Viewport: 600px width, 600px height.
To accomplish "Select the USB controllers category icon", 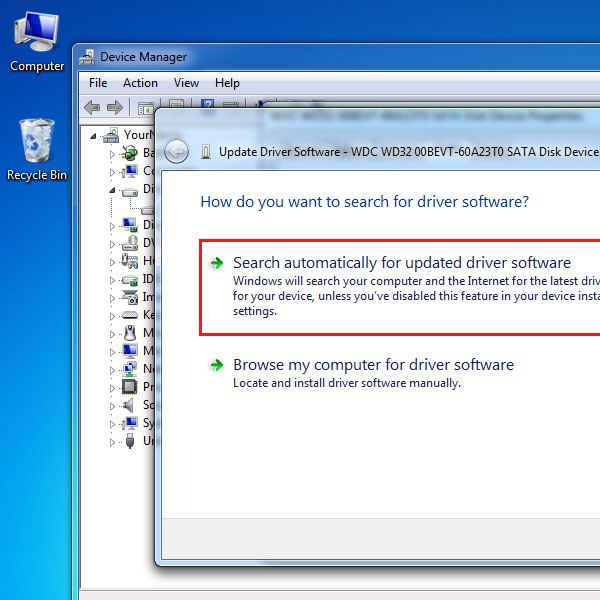I will (130, 441).
